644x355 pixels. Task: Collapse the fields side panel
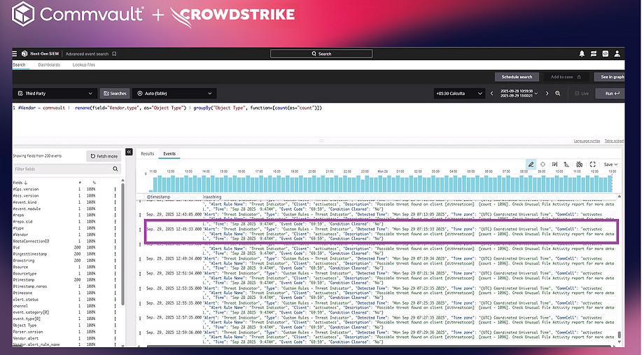pyautogui.click(x=129, y=152)
